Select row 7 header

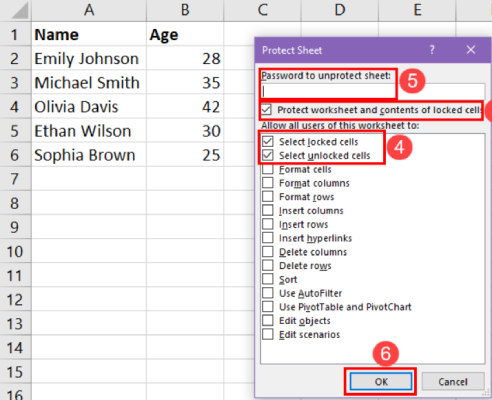pos(15,179)
